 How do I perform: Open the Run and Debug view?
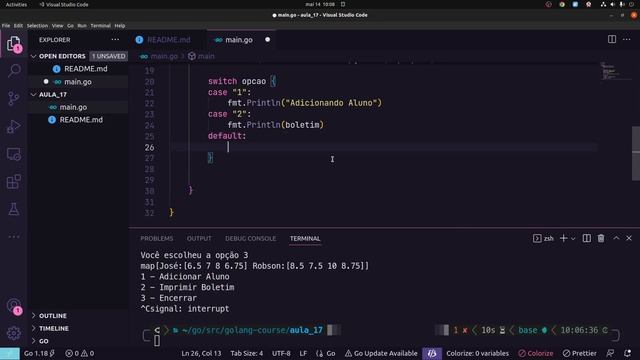coord(13,126)
